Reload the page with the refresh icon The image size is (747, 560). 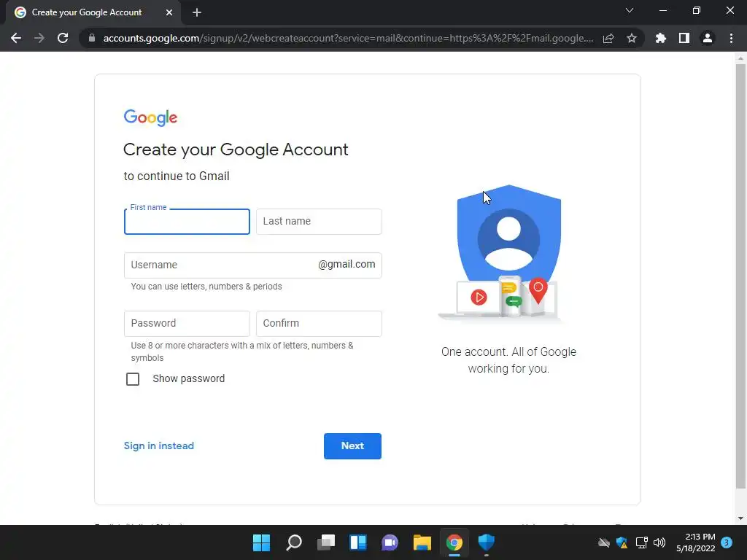click(x=63, y=38)
